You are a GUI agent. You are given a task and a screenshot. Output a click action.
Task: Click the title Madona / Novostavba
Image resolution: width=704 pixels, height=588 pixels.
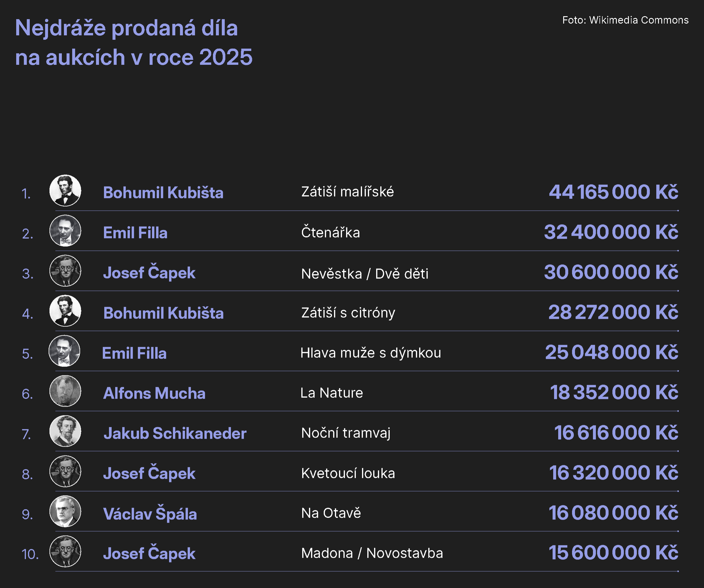pos(372,553)
